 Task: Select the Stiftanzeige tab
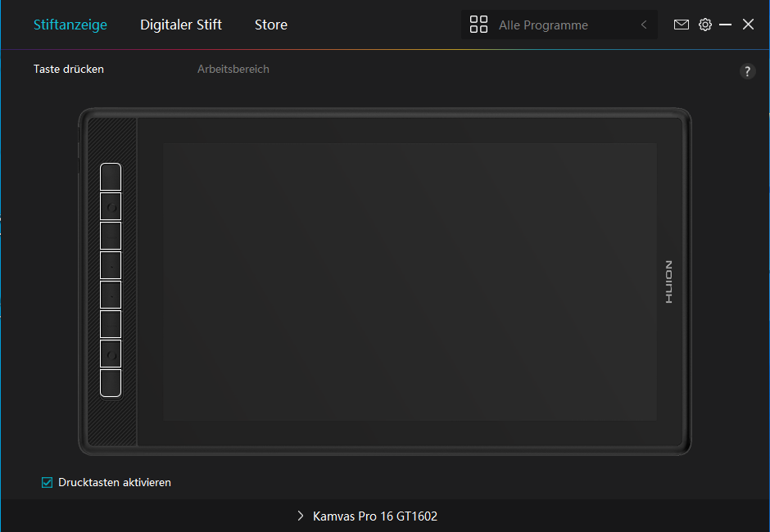[70, 25]
